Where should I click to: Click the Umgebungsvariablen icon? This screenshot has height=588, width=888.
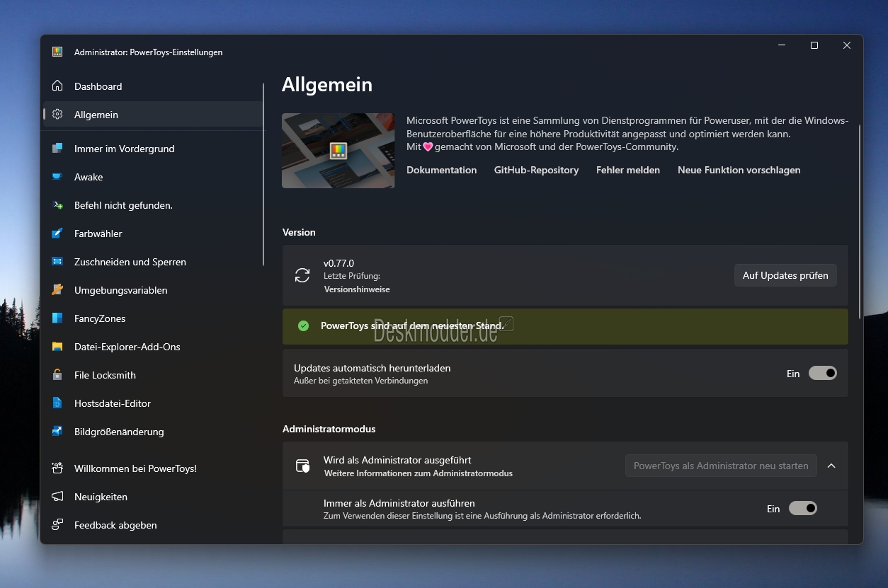(57, 290)
